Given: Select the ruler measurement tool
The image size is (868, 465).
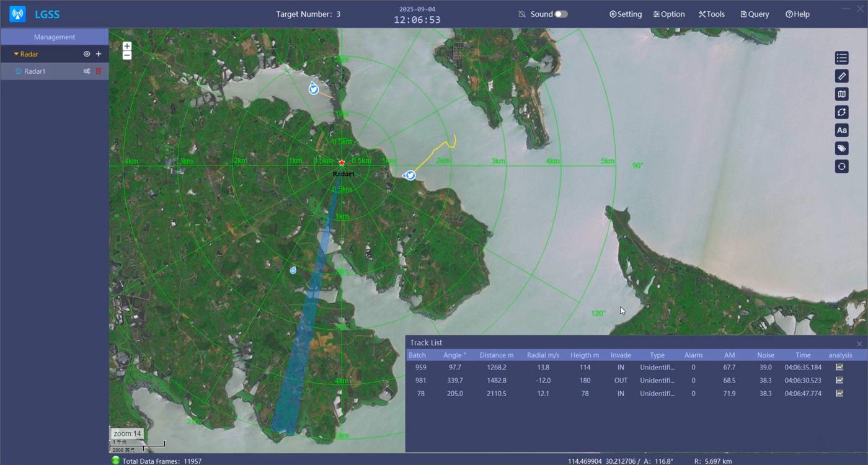Looking at the screenshot, I should click(841, 76).
